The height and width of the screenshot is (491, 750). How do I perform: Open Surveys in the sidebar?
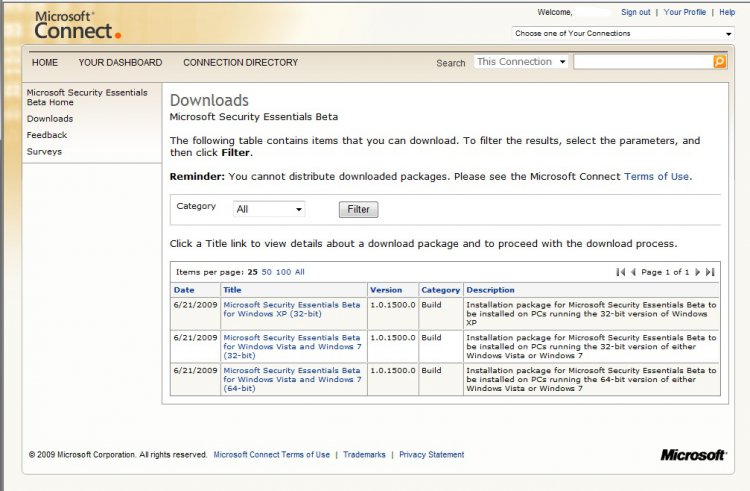[x=44, y=152]
